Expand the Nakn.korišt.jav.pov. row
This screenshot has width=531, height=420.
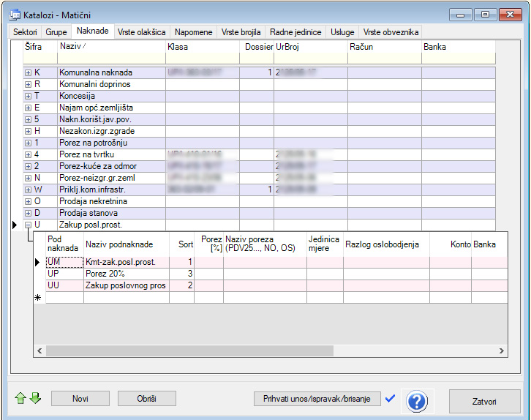click(28, 119)
